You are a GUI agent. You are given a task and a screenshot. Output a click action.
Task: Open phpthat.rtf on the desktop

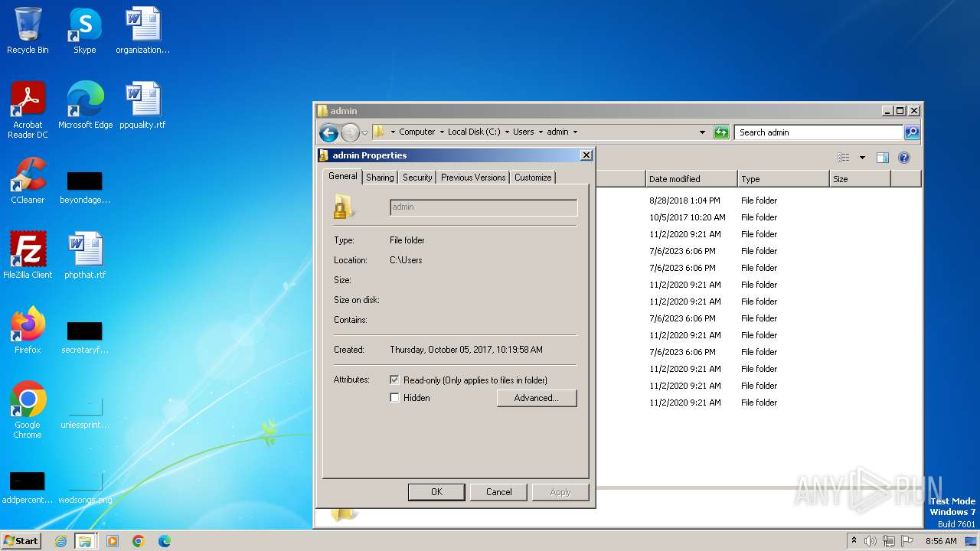point(85,255)
